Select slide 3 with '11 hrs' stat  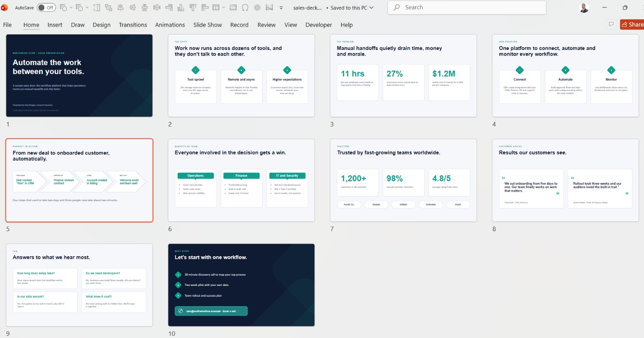pyautogui.click(x=403, y=76)
